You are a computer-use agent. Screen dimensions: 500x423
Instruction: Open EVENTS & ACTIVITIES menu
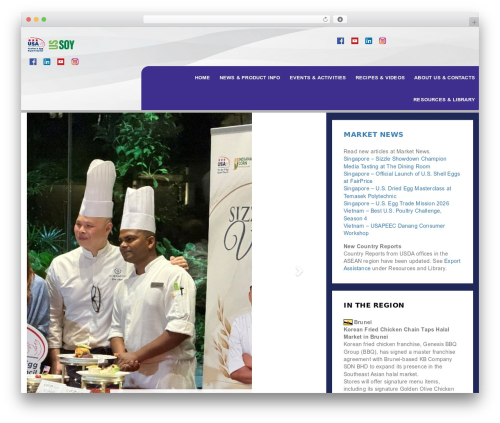[318, 78]
